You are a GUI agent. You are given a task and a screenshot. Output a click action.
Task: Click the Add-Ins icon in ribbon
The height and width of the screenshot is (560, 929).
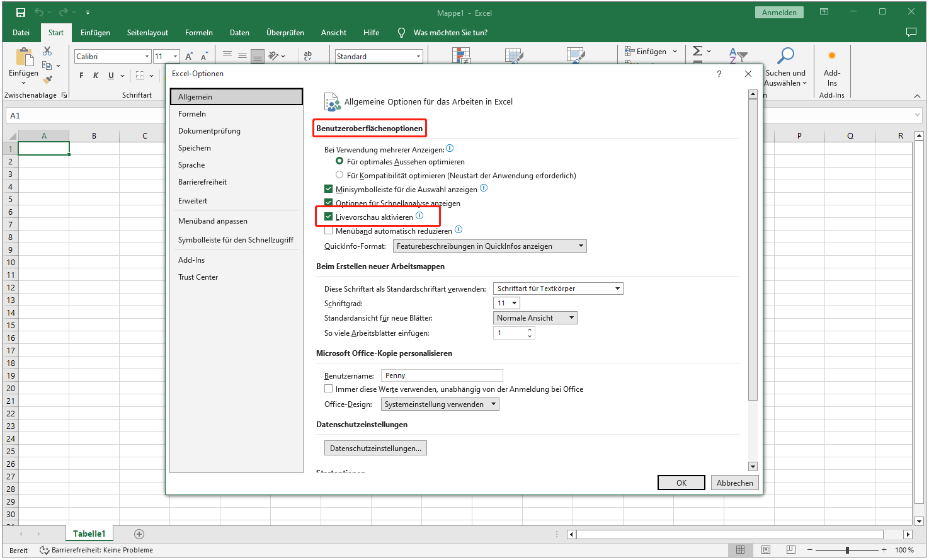[832, 56]
